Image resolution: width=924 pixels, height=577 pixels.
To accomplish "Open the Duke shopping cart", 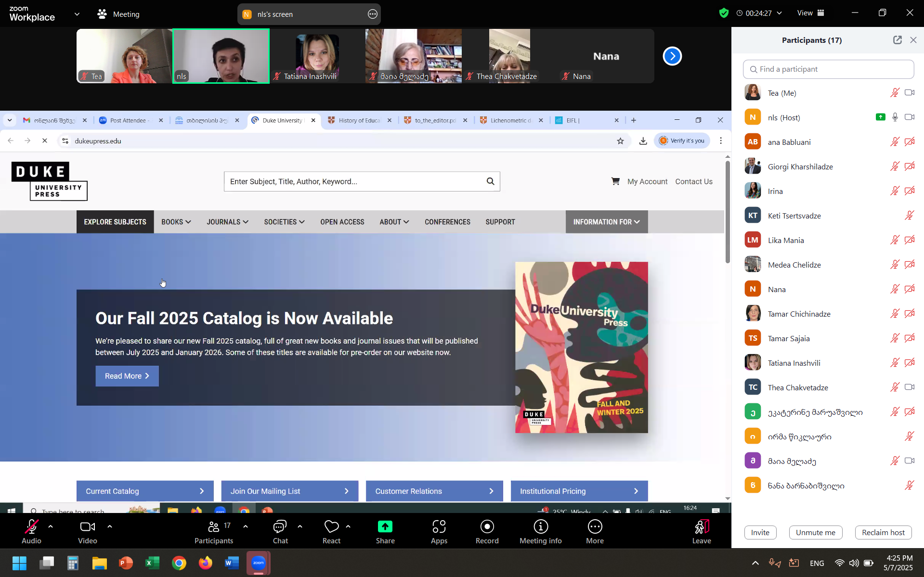I will tap(615, 181).
